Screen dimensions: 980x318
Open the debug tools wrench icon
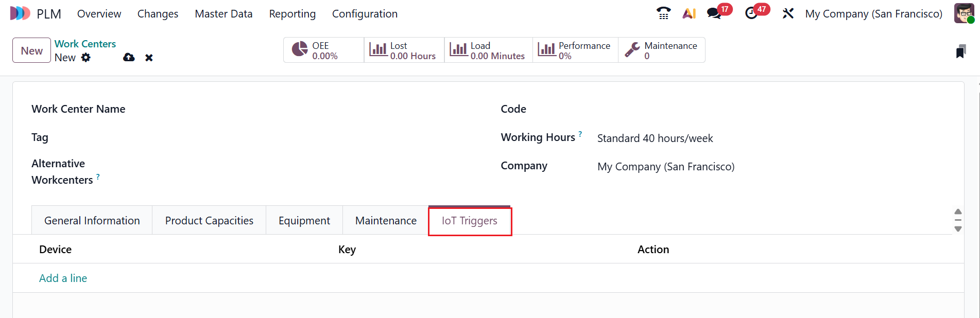point(788,13)
